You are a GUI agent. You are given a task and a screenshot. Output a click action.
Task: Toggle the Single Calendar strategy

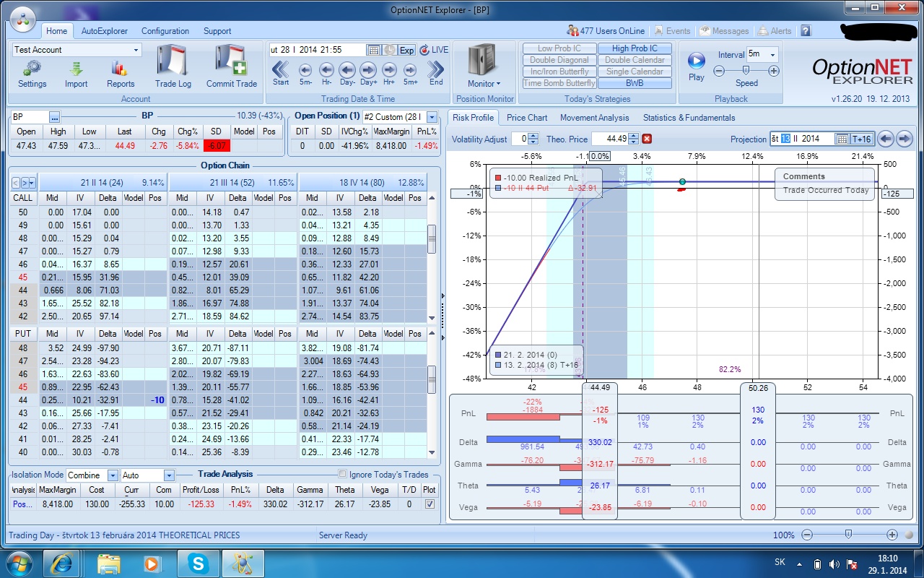coord(635,72)
